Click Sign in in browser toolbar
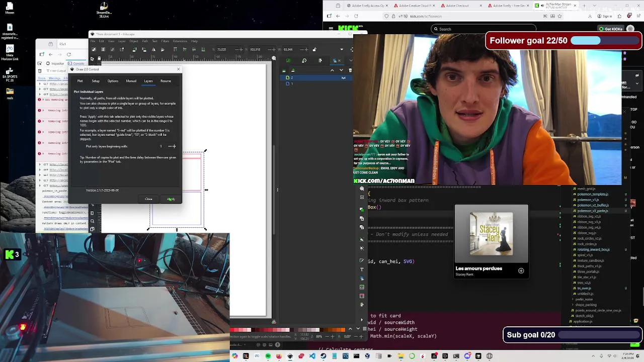 click(x=605, y=16)
